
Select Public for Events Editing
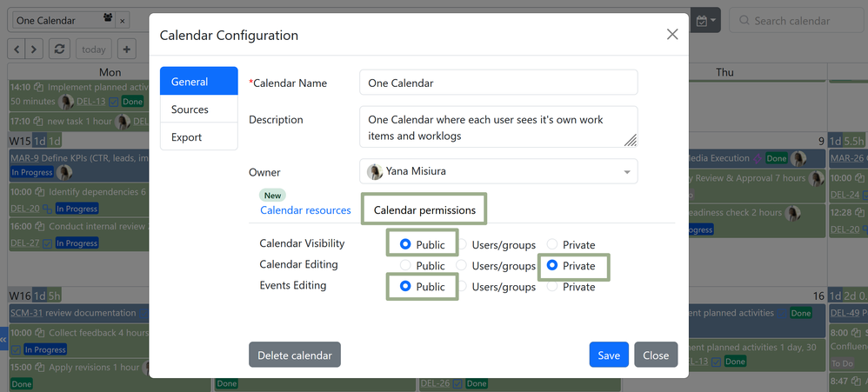click(406, 287)
